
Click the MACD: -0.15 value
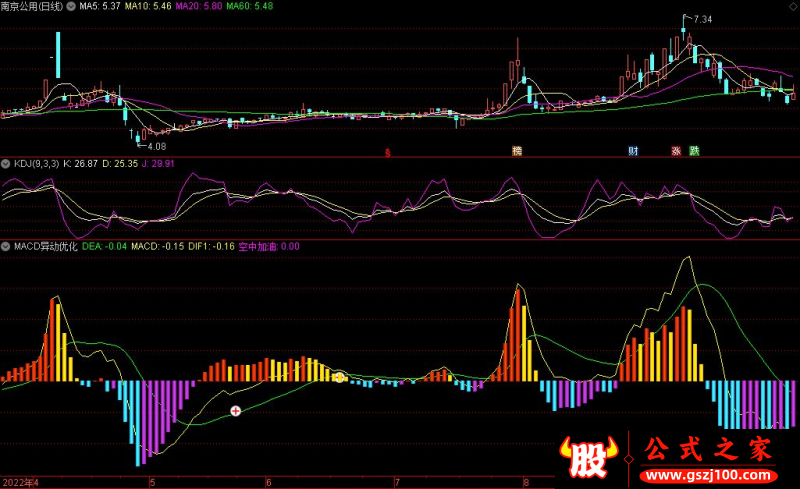tap(158, 247)
